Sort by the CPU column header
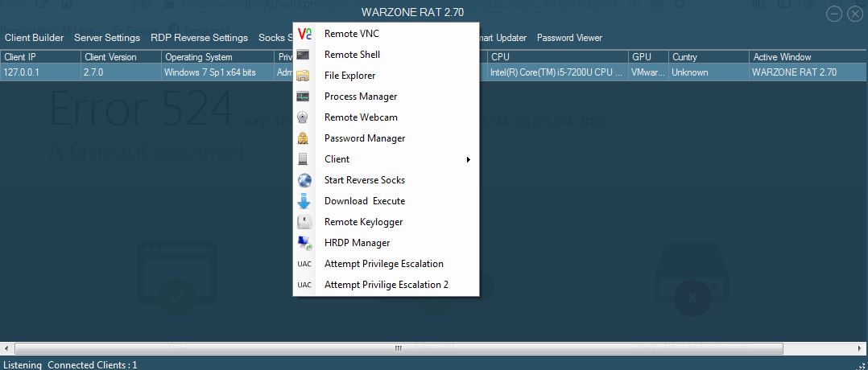Screen dimensions: 868x370 [x=558, y=57]
